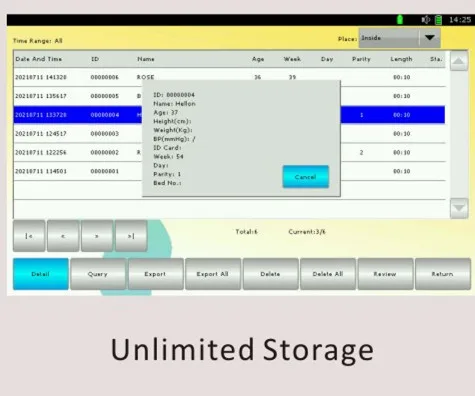The height and width of the screenshot is (396, 475).
Task: Open the Query function
Action: pyautogui.click(x=98, y=274)
